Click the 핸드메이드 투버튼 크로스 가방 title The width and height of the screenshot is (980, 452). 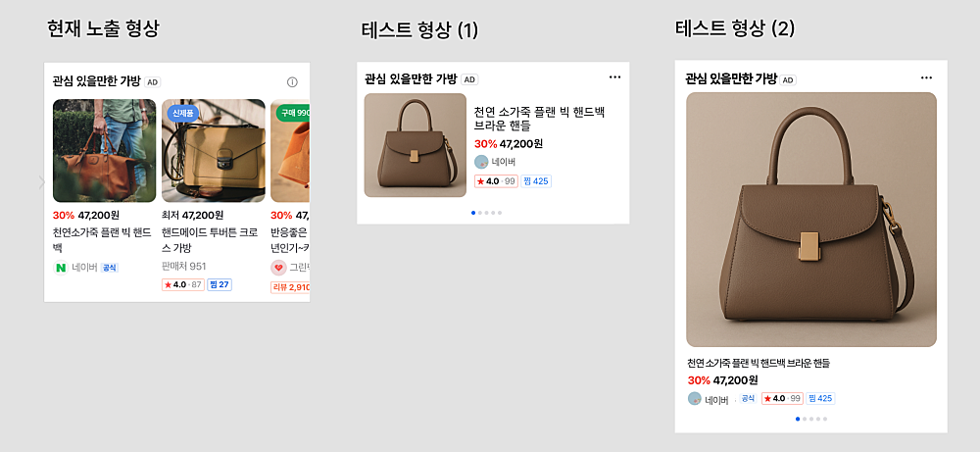[x=209, y=240]
